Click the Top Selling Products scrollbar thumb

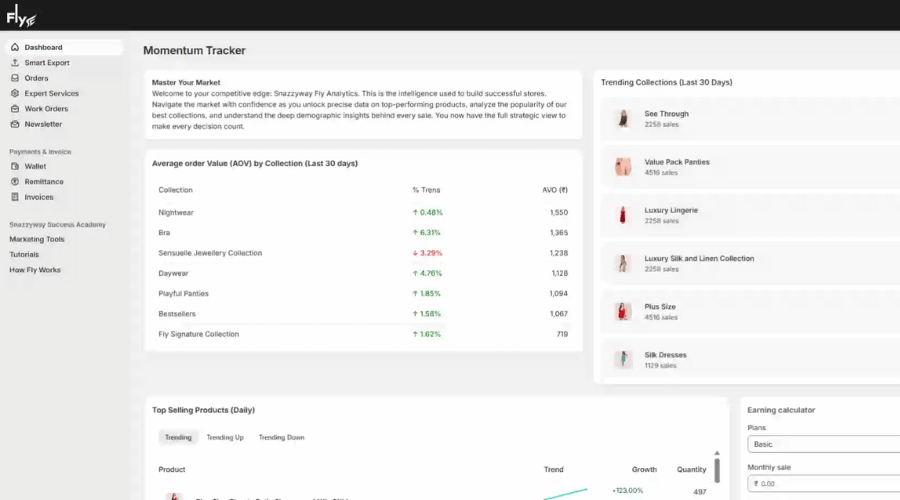717,470
